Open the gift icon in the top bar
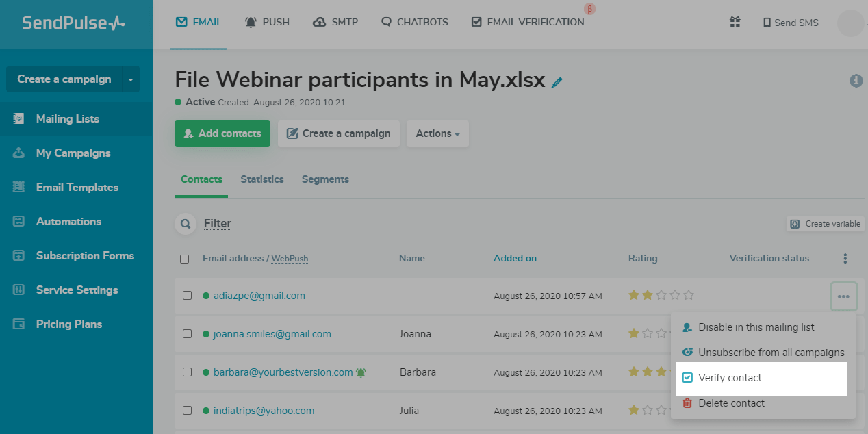Viewport: 868px width, 434px height. pyautogui.click(x=735, y=23)
